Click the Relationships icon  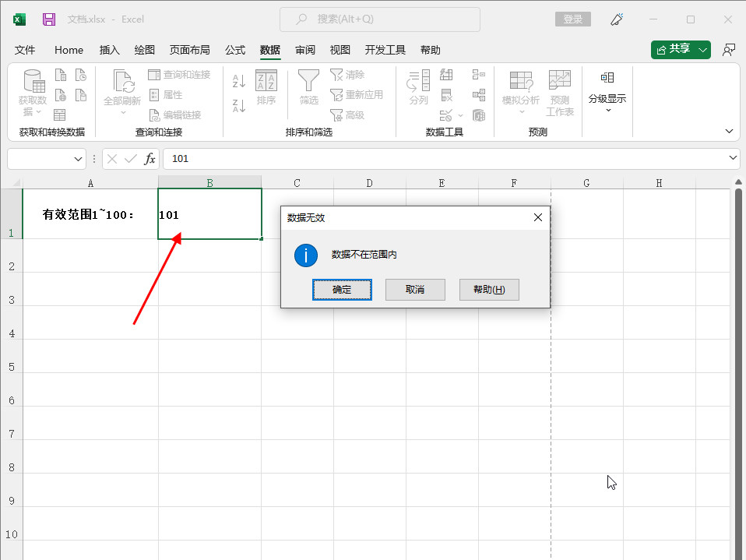479,95
